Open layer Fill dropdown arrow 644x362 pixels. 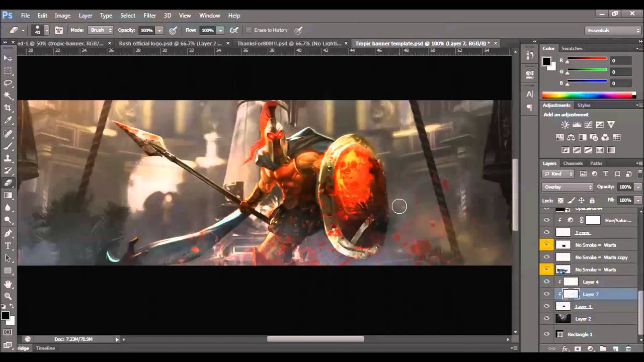637,200
